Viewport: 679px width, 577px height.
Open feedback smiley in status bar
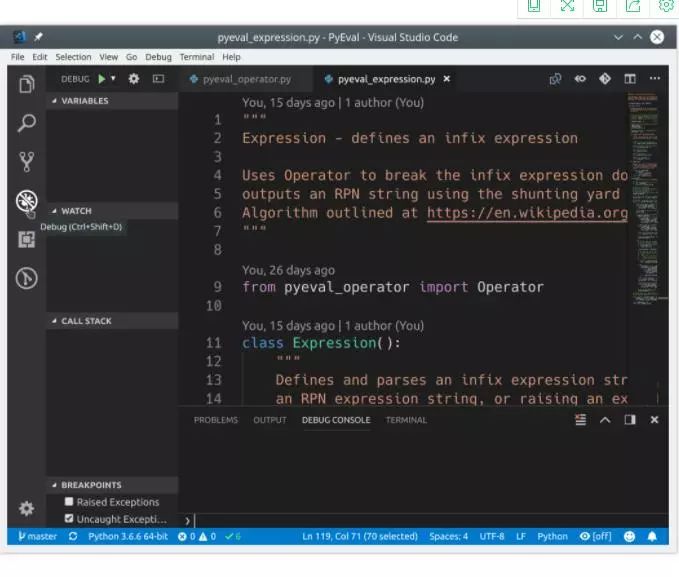(629, 536)
